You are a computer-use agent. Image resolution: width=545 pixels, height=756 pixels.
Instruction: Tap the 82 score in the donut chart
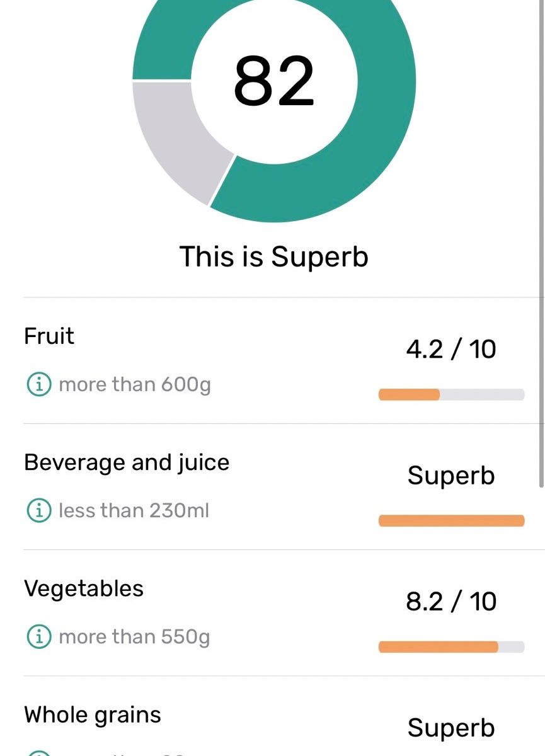pyautogui.click(x=273, y=81)
